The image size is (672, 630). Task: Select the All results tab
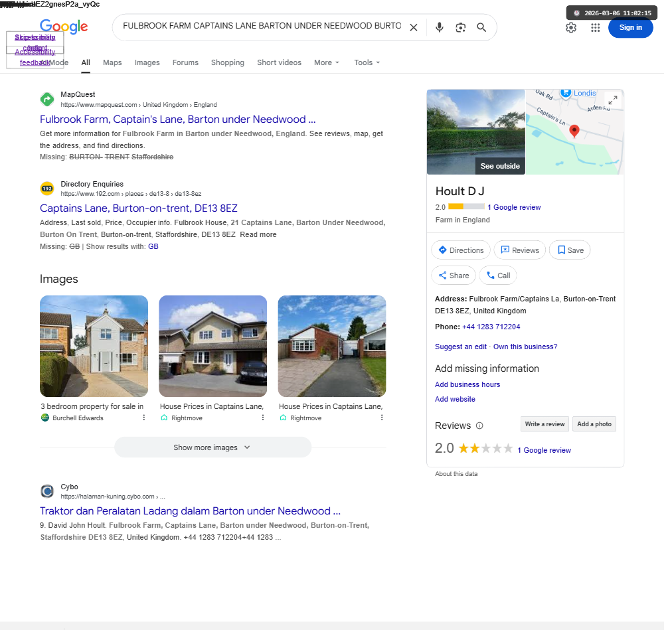coord(86,62)
